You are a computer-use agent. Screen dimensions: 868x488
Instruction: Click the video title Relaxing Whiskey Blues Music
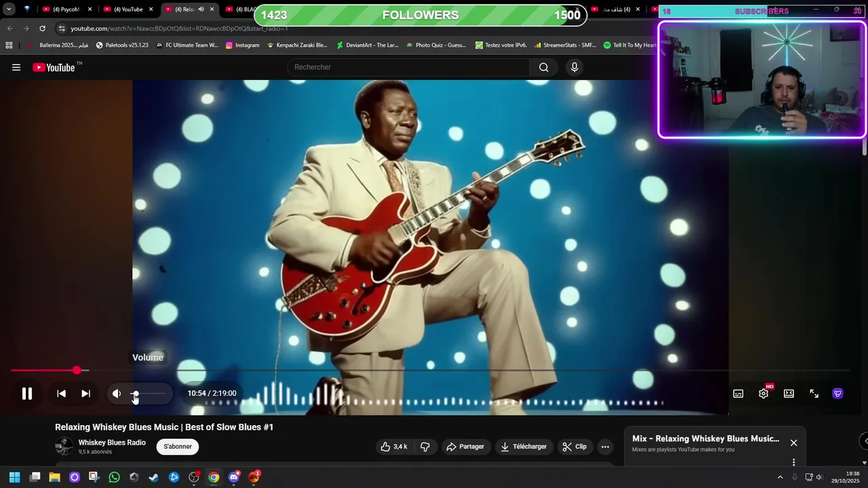[164, 427]
